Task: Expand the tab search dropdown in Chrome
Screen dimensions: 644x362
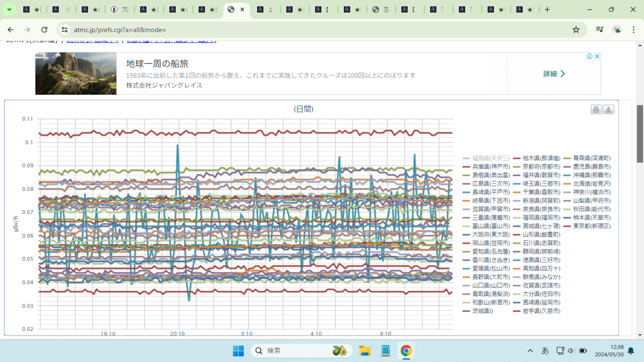Action: (10, 10)
